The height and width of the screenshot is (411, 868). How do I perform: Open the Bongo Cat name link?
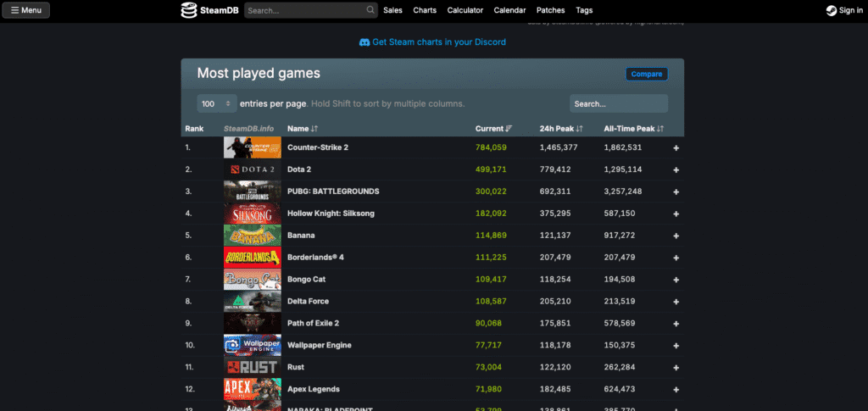click(307, 279)
